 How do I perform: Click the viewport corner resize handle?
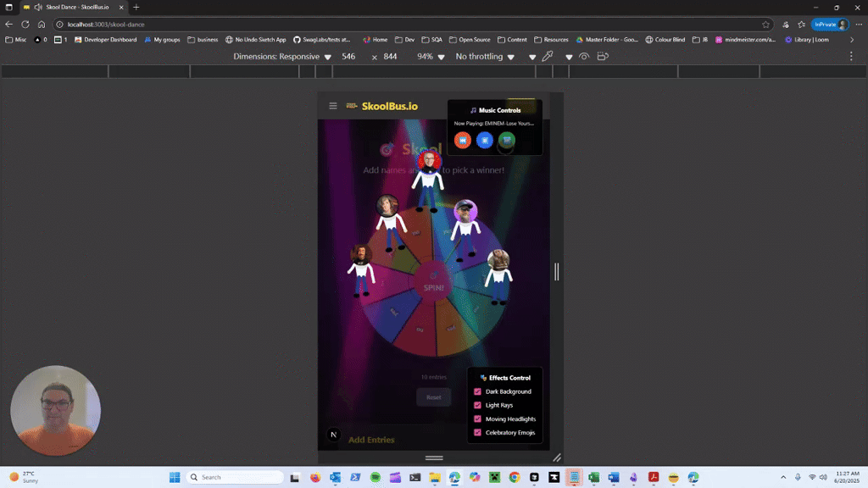[557, 457]
